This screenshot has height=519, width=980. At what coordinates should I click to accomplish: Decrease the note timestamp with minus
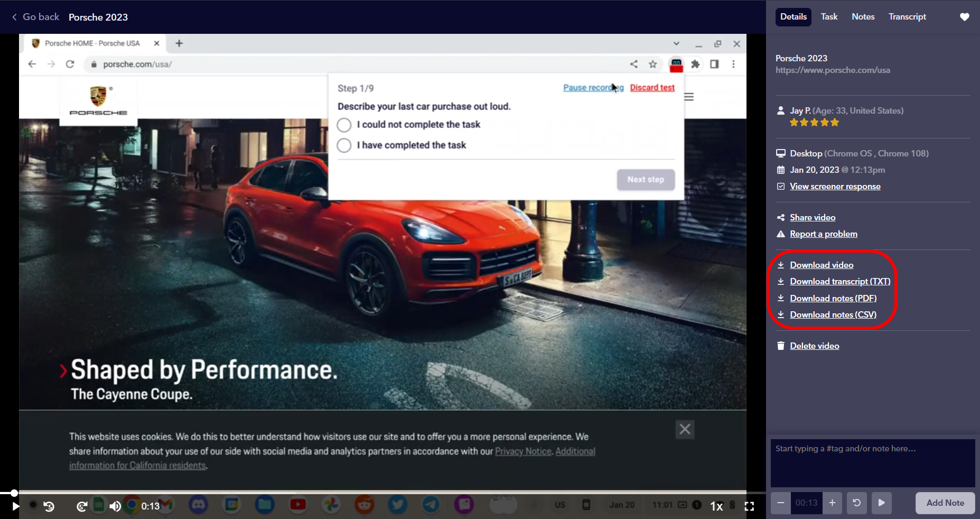click(x=781, y=503)
